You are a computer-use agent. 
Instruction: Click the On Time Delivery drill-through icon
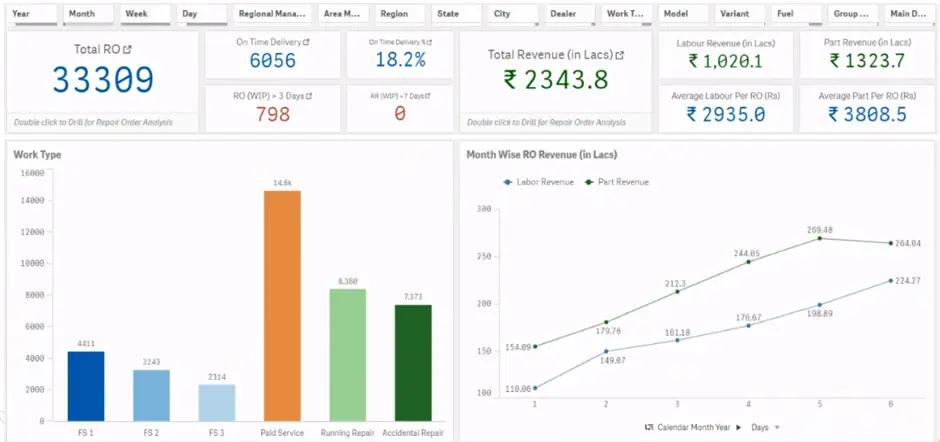(x=309, y=42)
